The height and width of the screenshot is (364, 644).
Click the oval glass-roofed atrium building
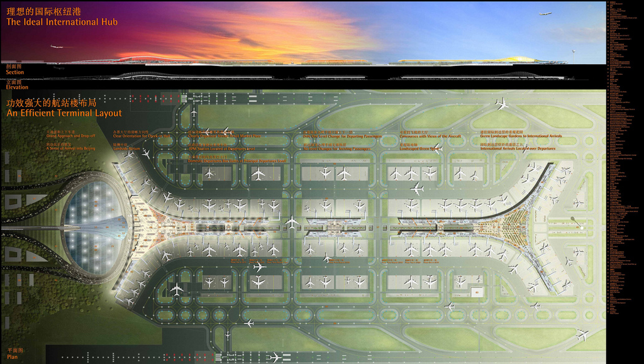93,222
